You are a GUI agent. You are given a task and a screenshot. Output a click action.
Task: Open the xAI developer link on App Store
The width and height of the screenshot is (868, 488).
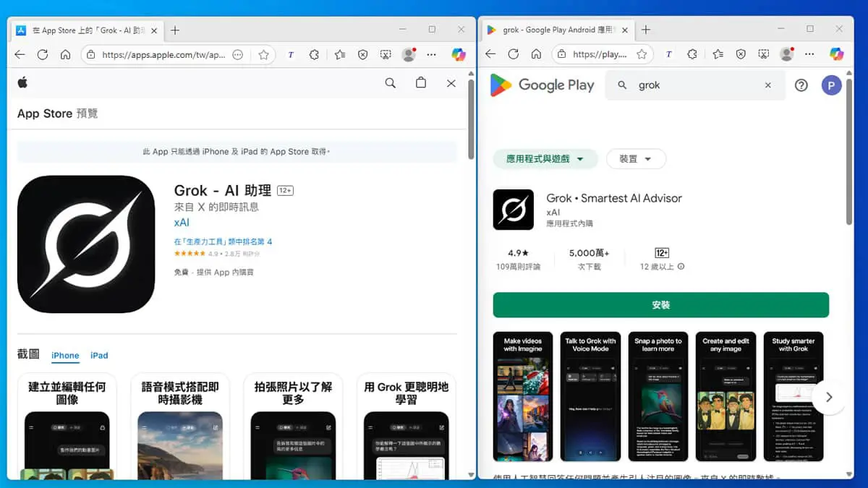point(182,223)
